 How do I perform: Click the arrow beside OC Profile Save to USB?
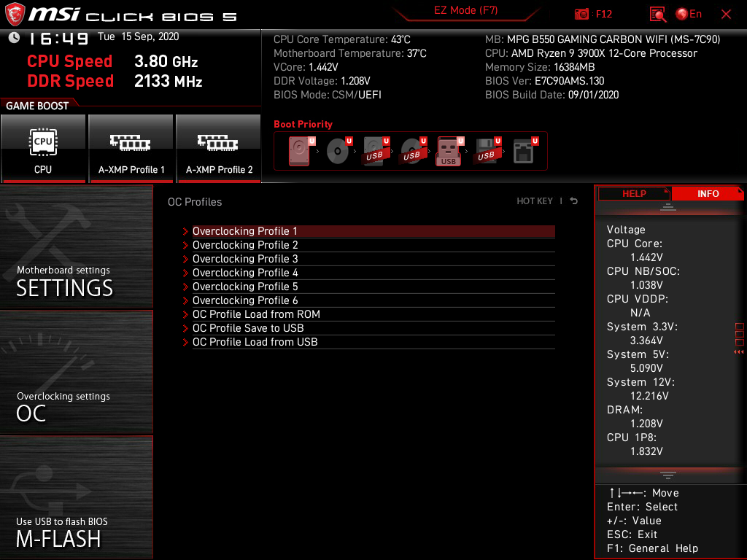pos(185,328)
